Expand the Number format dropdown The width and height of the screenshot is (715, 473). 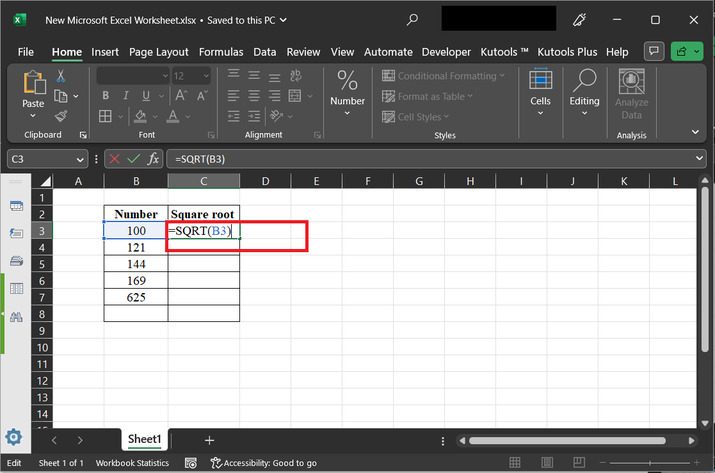coord(347,114)
